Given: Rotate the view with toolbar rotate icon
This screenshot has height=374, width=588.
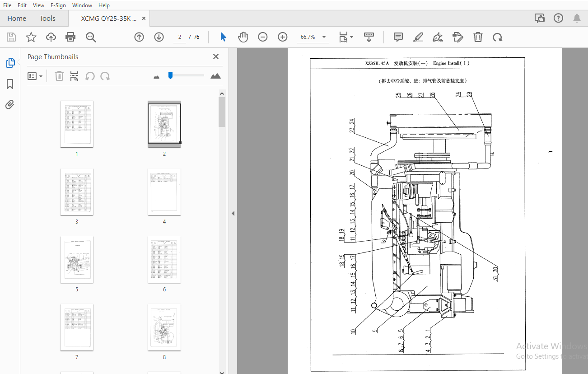Looking at the screenshot, I should [498, 37].
